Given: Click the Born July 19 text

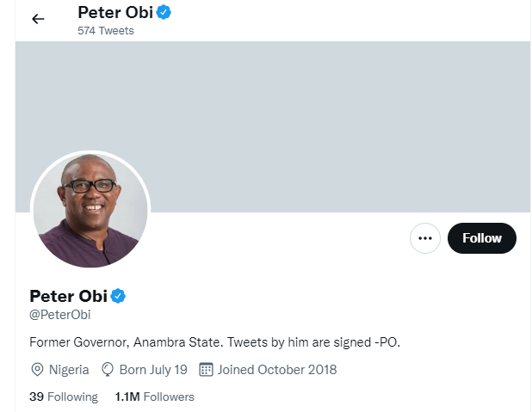Looking at the screenshot, I should [x=153, y=370].
